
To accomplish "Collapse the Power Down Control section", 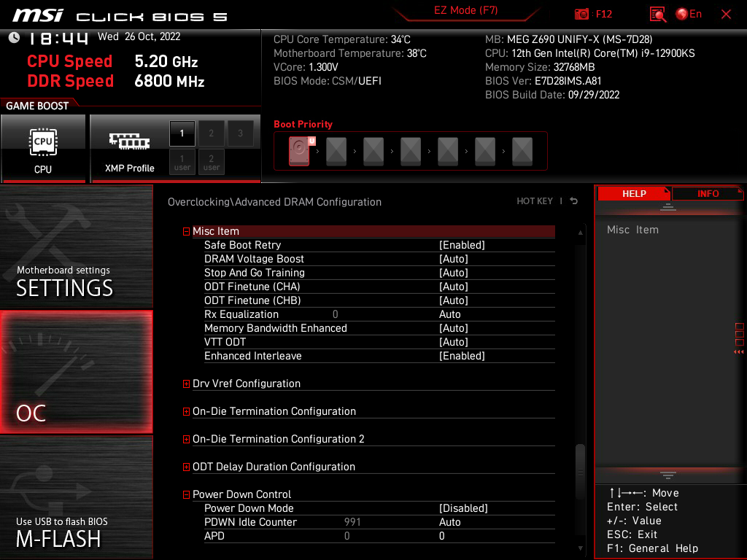I will coord(186,495).
